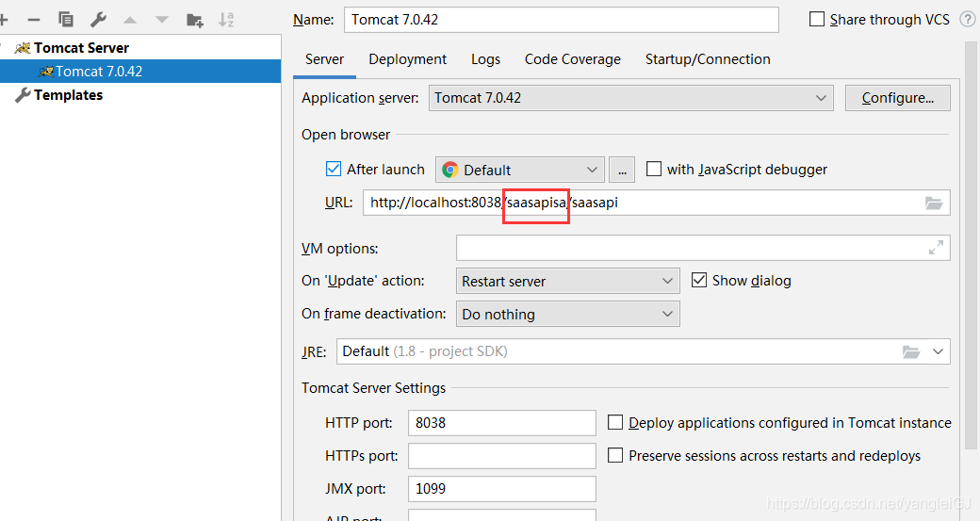Click the HTTPs port field
980x521 pixels.
[502, 456]
